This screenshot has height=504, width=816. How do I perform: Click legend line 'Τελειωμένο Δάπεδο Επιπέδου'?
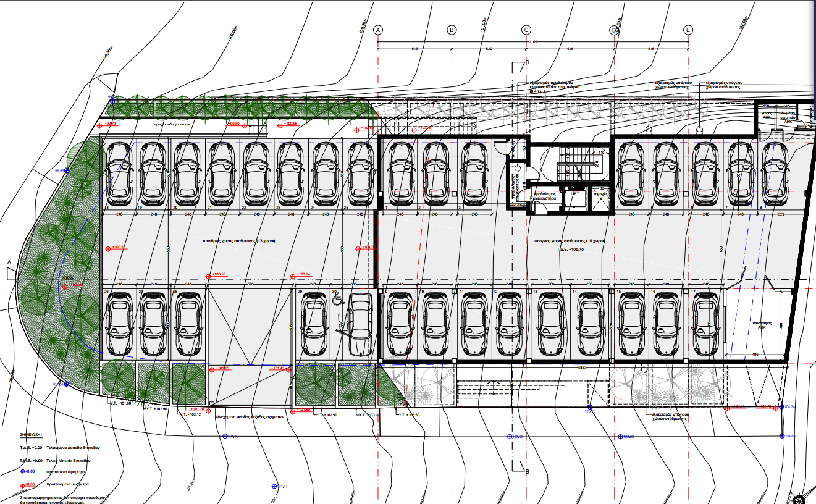click(x=74, y=447)
